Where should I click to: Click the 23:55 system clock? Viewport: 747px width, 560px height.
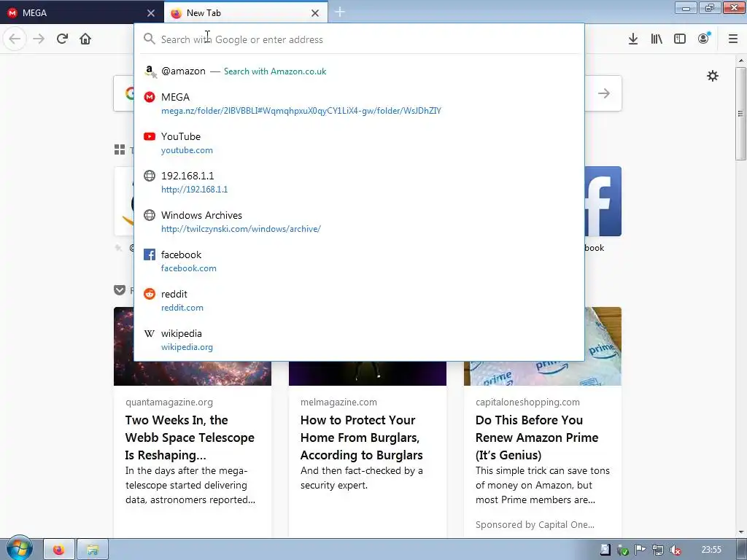point(711,550)
